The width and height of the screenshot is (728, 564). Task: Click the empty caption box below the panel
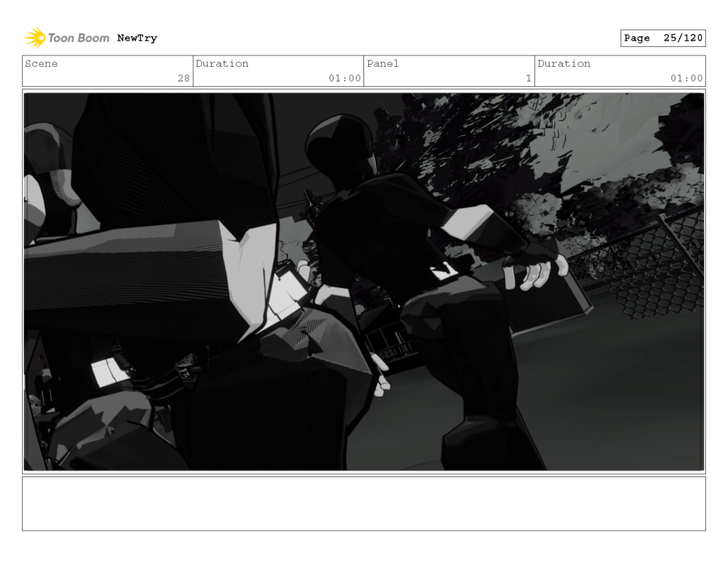coord(364,506)
